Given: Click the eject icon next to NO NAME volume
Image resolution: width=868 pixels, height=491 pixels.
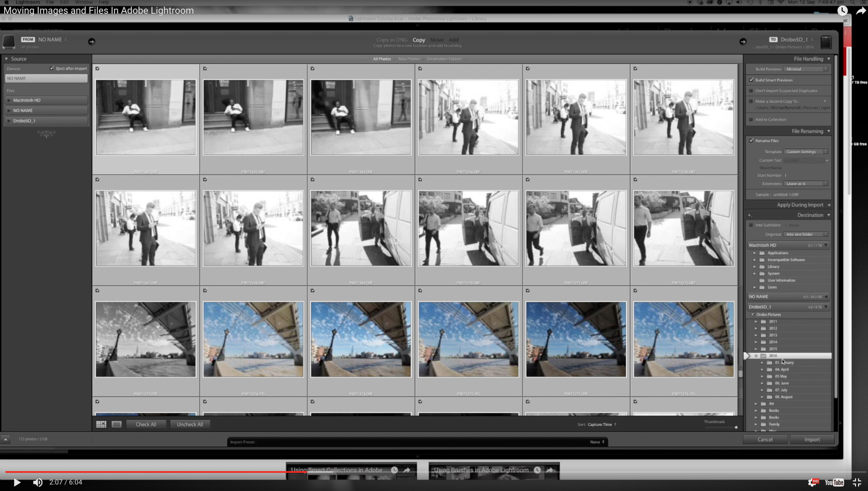Looking at the screenshot, I should (x=826, y=296).
